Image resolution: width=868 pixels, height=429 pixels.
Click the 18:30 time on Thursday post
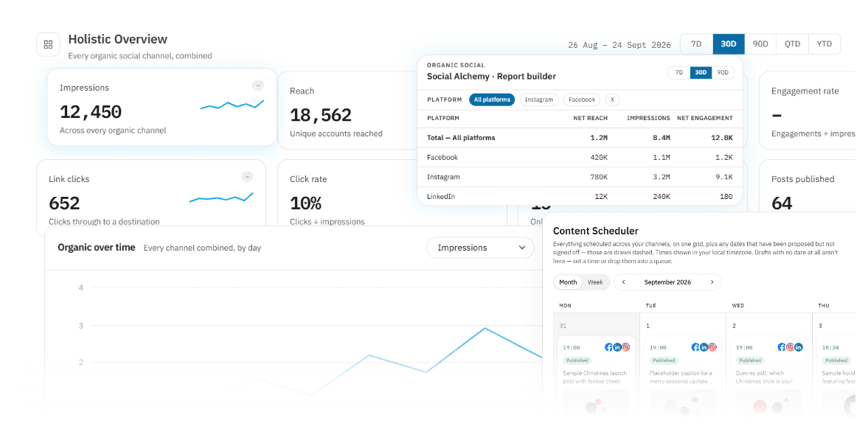[x=830, y=348]
